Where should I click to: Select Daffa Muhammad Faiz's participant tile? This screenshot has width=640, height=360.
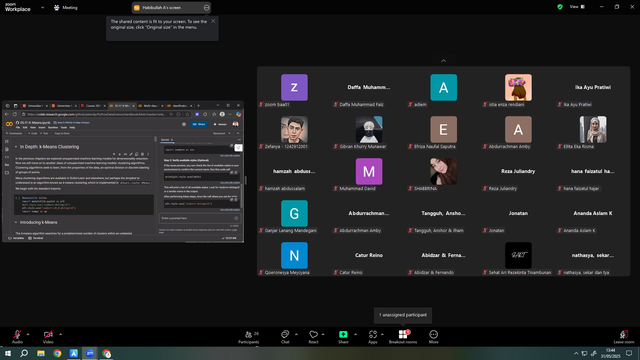369,87
